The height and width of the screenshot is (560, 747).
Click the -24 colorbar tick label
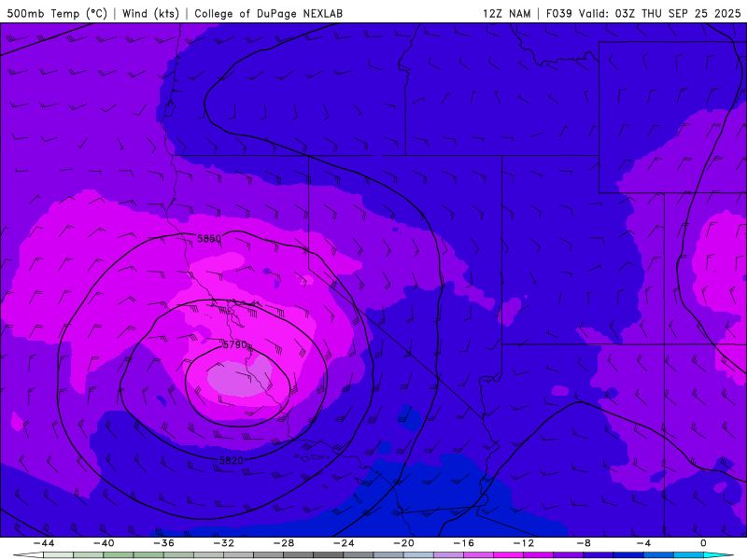coord(344,543)
